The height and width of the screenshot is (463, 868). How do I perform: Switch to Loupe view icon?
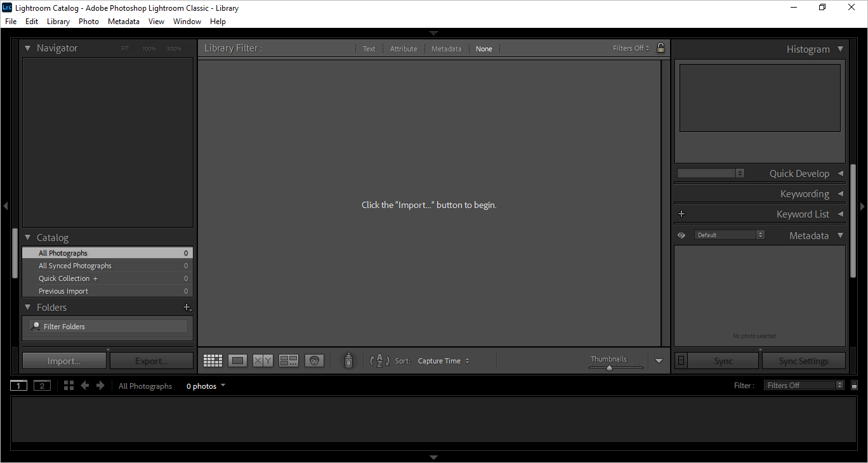[x=238, y=361]
